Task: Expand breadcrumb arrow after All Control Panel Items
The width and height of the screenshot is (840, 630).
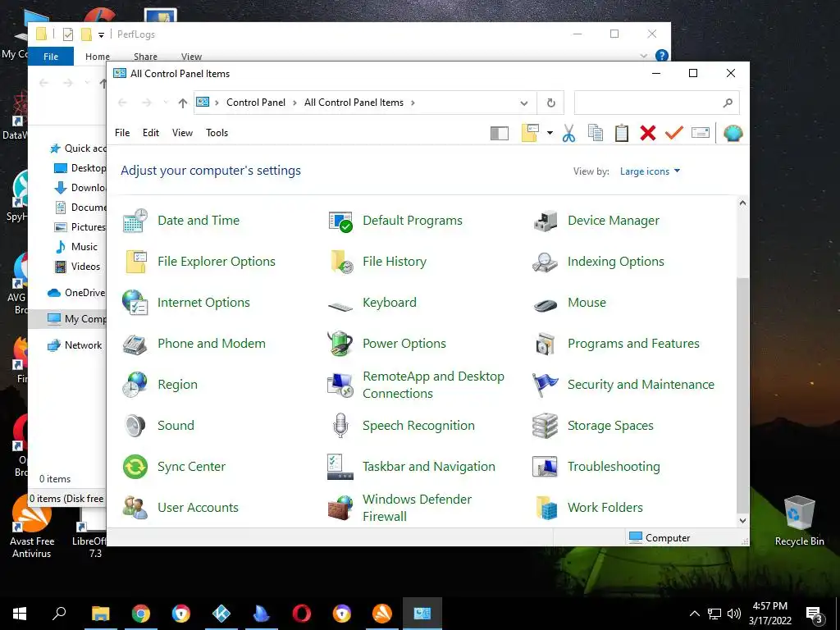Action: click(x=413, y=103)
